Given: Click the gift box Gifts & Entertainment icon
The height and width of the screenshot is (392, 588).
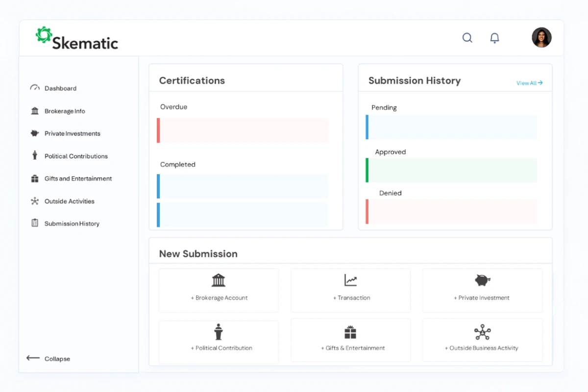Looking at the screenshot, I should pyautogui.click(x=350, y=332).
